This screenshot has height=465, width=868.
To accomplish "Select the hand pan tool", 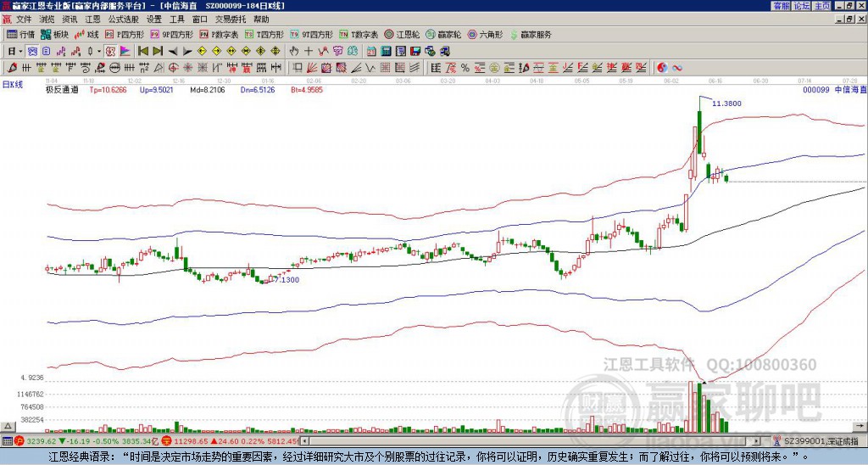I will coord(294,51).
